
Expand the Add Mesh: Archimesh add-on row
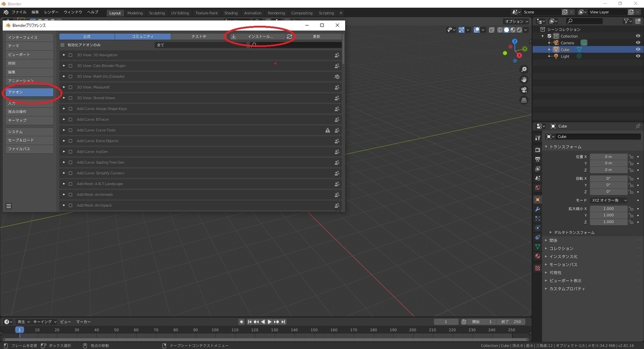(x=64, y=194)
